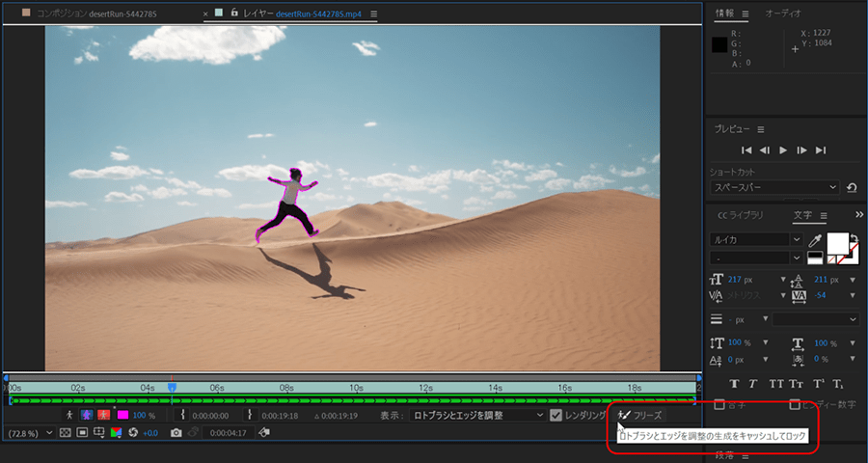Enable Faux Bold text style
Screen dimensions: 868x463
click(x=735, y=384)
